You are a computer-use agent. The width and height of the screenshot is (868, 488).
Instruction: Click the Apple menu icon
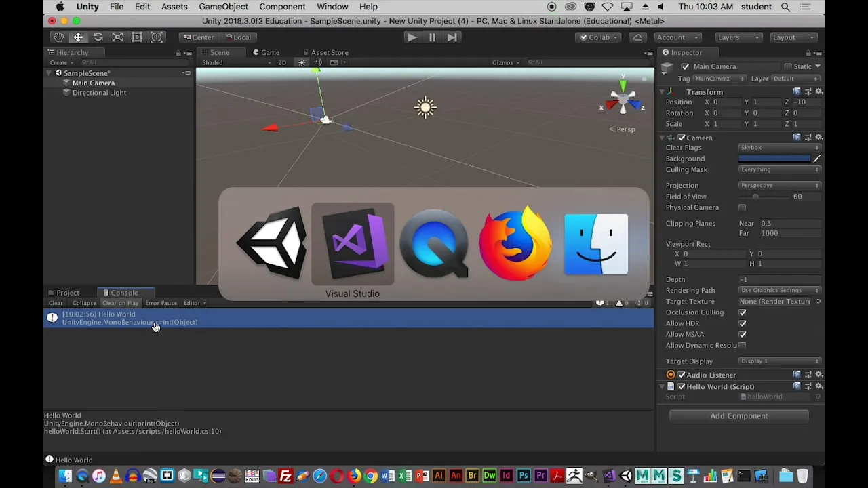(60, 7)
